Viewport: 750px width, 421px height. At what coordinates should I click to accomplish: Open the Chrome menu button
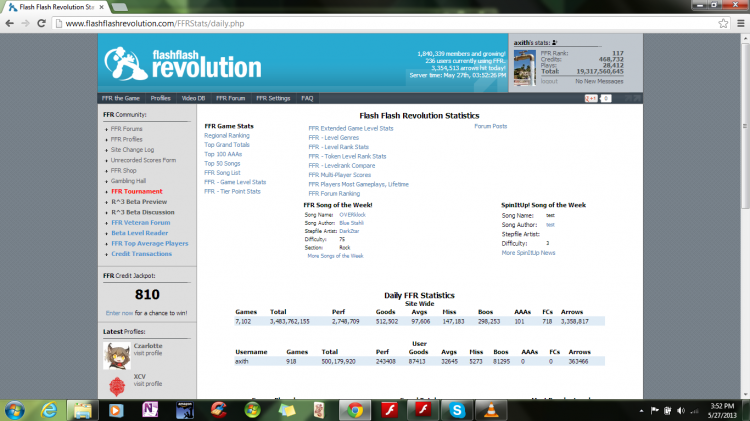(x=738, y=21)
